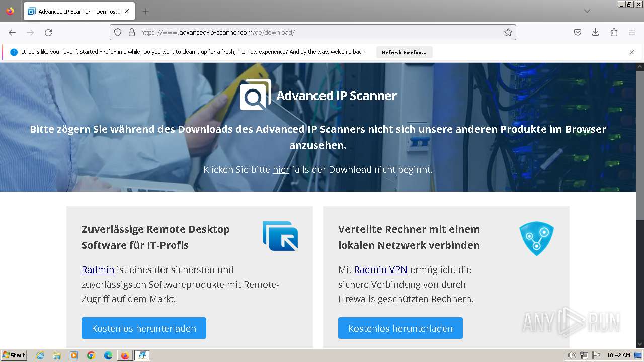Image resolution: width=644 pixels, height=362 pixels.
Task: Bookmark this page with the star
Action: (x=508, y=32)
